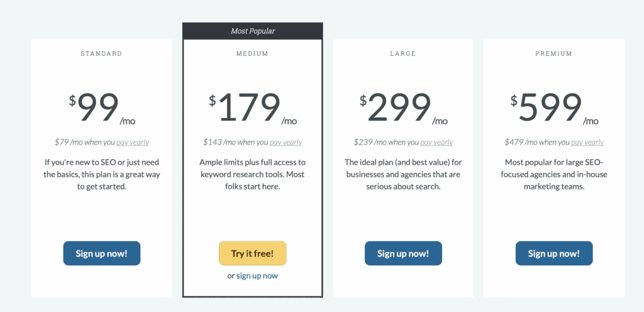Image resolution: width=644 pixels, height=312 pixels.
Task: Click the $99 /mo price
Action: 101,108
